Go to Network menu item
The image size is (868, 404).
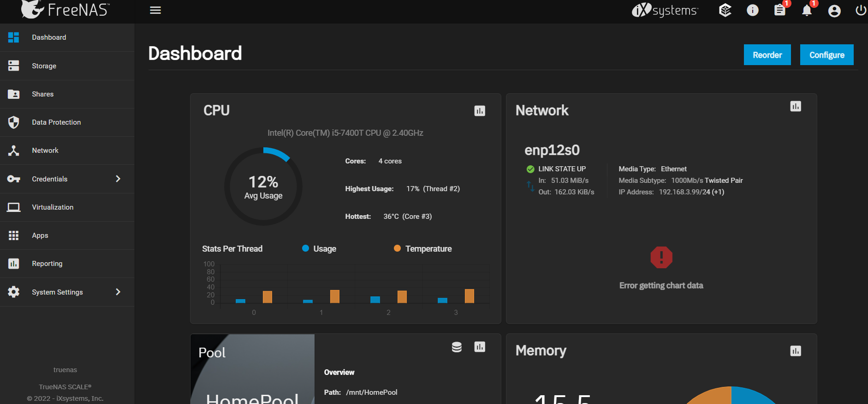tap(67, 151)
